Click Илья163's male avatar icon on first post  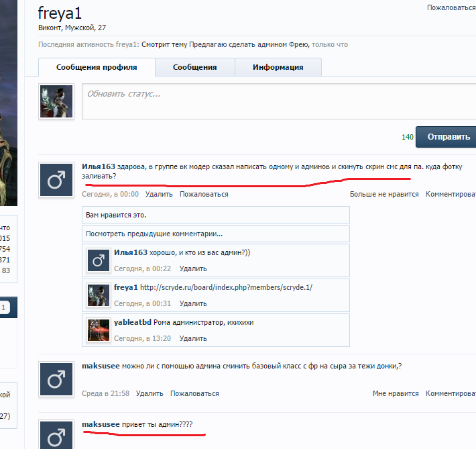[x=56, y=179]
